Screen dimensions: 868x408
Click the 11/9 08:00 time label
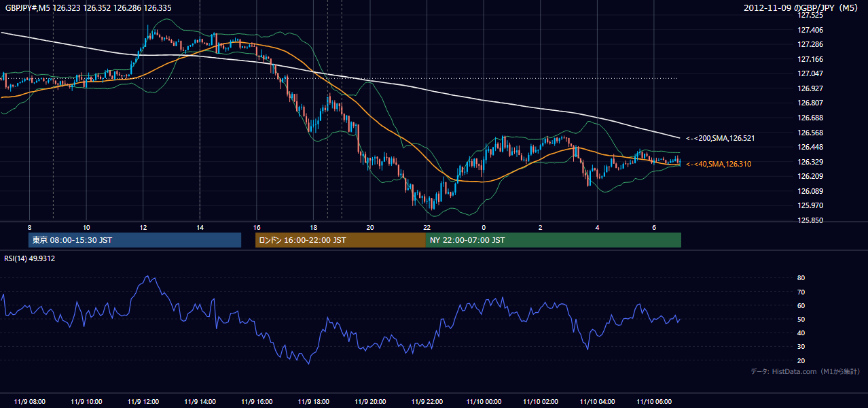30,402
